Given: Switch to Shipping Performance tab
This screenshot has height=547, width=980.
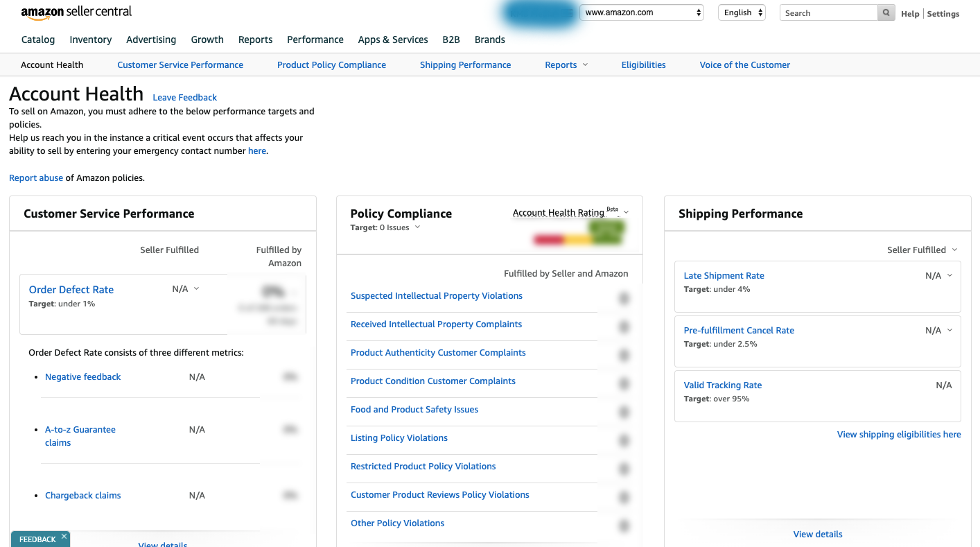Looking at the screenshot, I should pos(465,64).
